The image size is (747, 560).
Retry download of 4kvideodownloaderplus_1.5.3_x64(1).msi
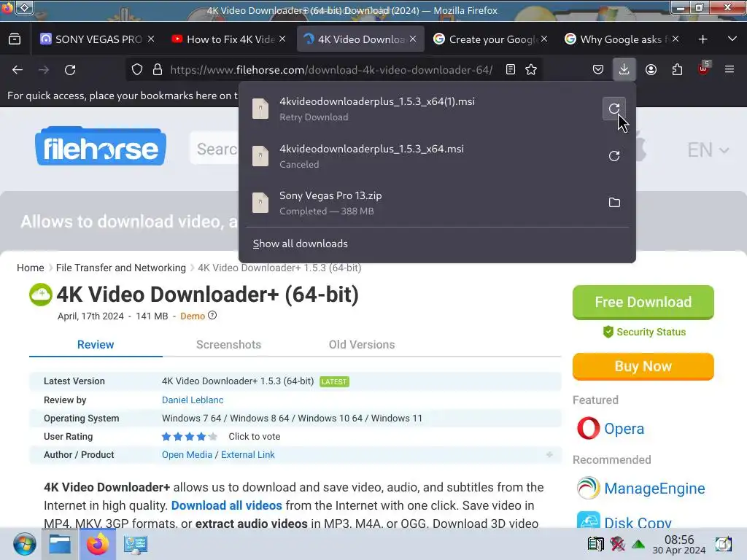tap(614, 109)
